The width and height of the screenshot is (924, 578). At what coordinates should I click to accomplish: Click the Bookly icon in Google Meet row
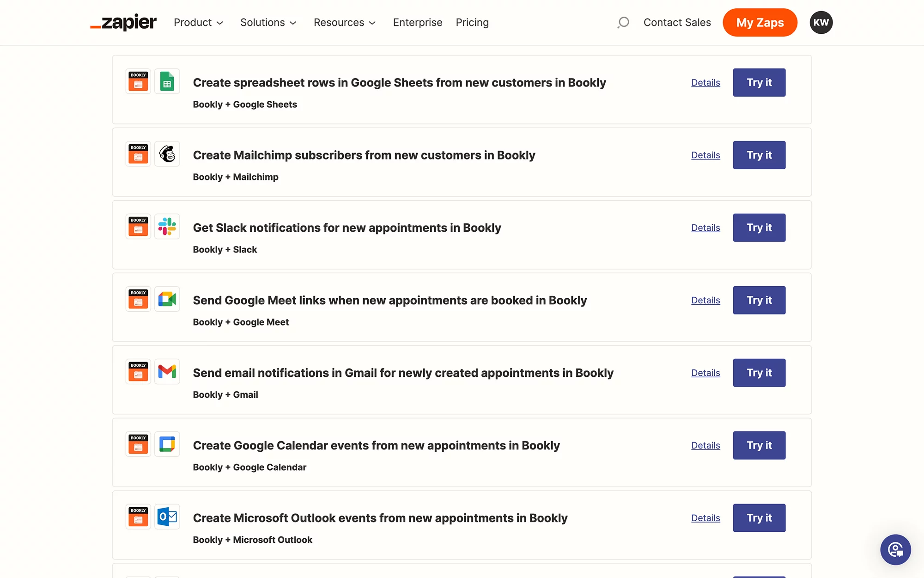pyautogui.click(x=138, y=299)
